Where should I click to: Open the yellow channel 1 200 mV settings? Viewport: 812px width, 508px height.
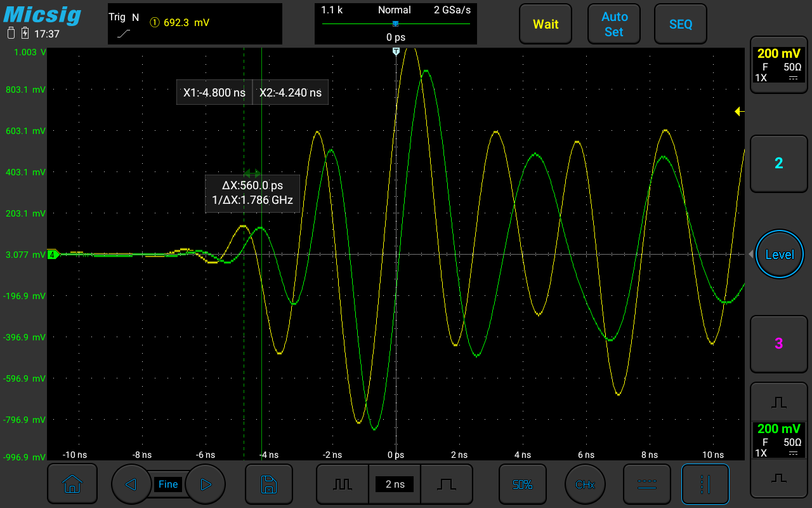(x=778, y=65)
